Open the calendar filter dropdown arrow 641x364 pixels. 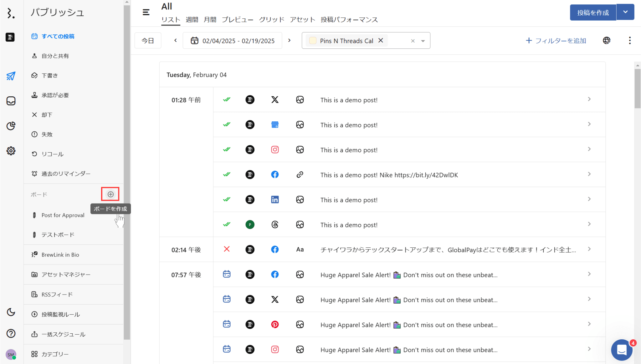tap(423, 41)
